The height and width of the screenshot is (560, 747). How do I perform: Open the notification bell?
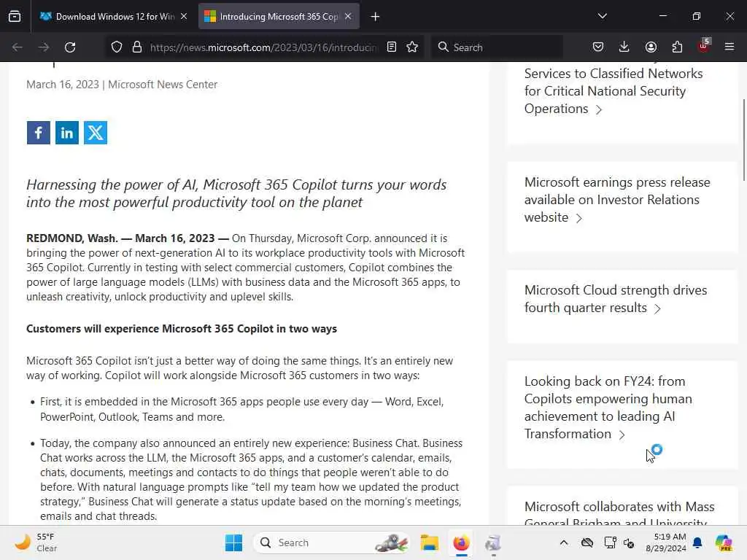(697, 542)
